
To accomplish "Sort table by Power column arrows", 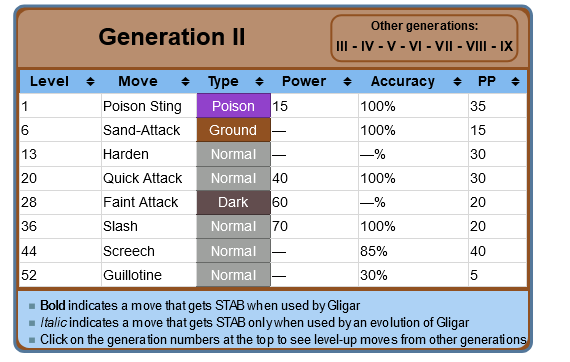I will 347,81.
